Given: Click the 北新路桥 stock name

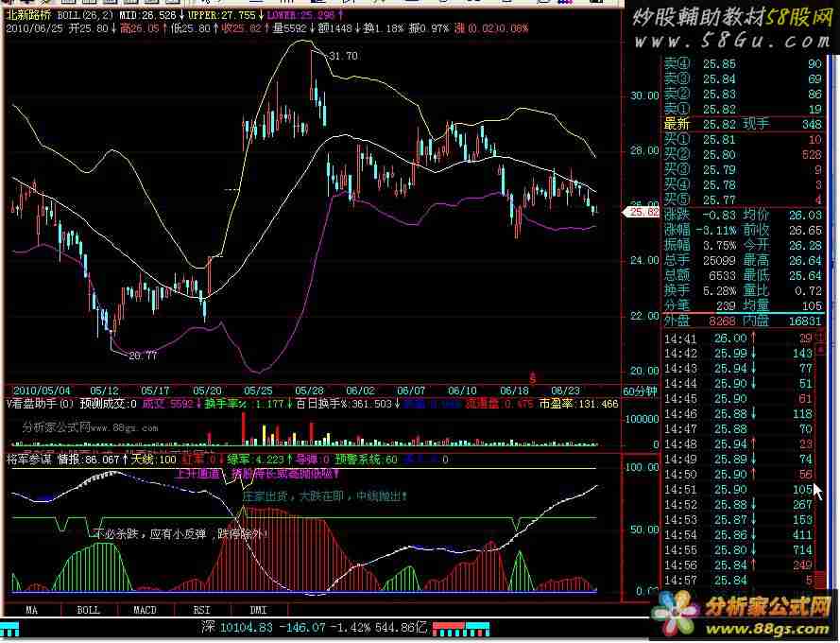Looking at the screenshot, I should coord(27,15).
